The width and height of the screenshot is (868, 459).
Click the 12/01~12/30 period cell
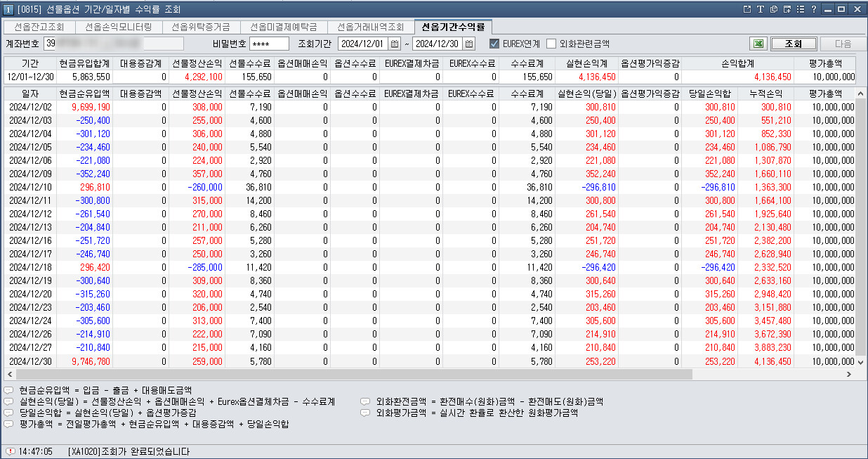coord(30,77)
